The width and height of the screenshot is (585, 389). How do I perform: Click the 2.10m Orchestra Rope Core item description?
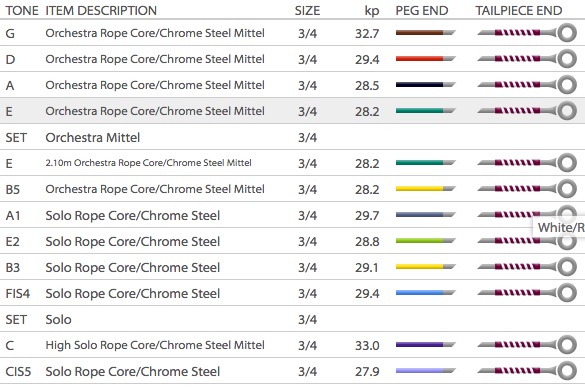(148, 163)
